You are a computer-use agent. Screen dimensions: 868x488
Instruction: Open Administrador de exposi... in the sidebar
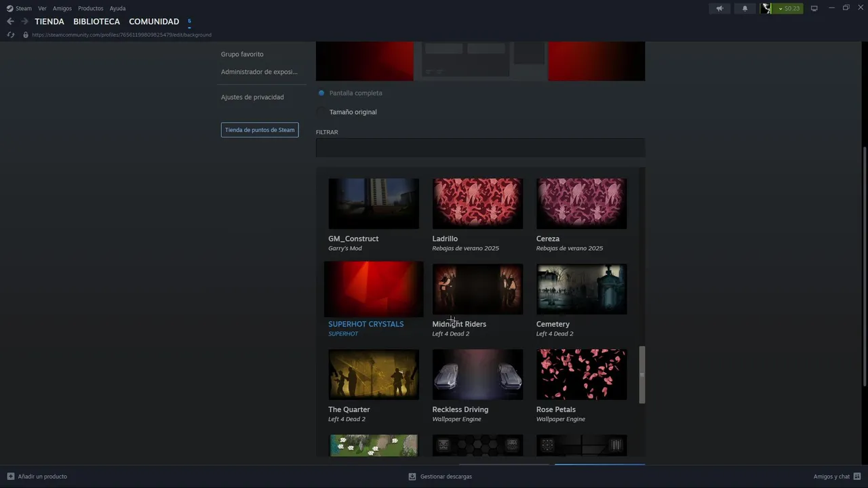pos(259,72)
